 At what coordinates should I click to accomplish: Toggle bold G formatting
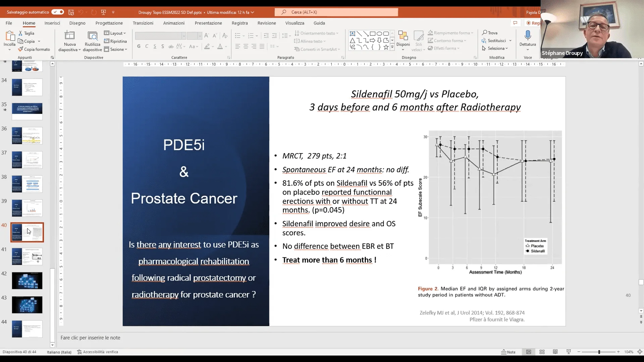(x=139, y=46)
